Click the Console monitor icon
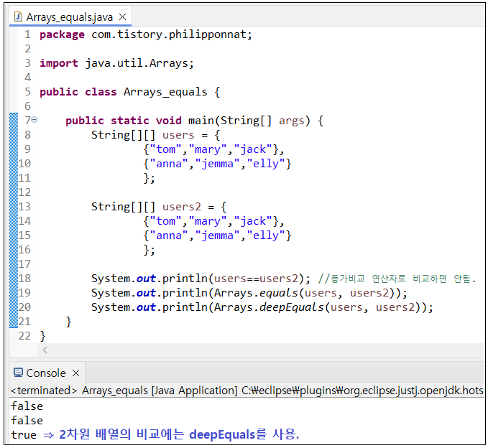 click(x=19, y=373)
